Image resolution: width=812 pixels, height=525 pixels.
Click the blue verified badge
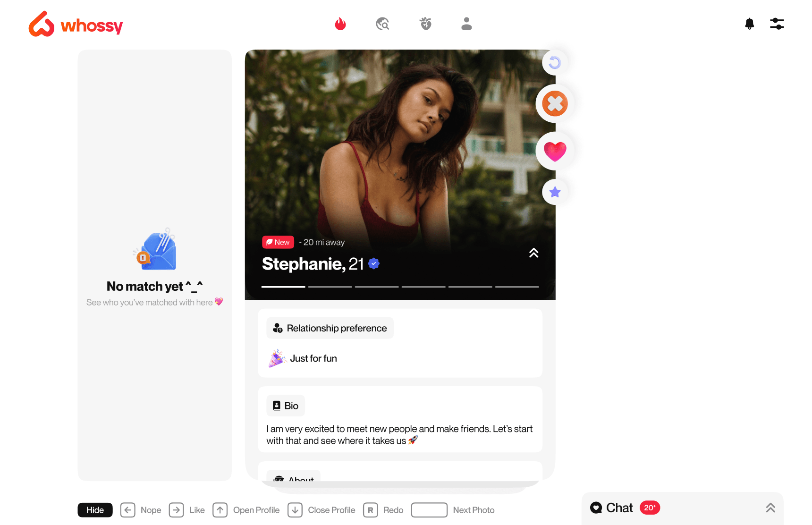coord(374,263)
